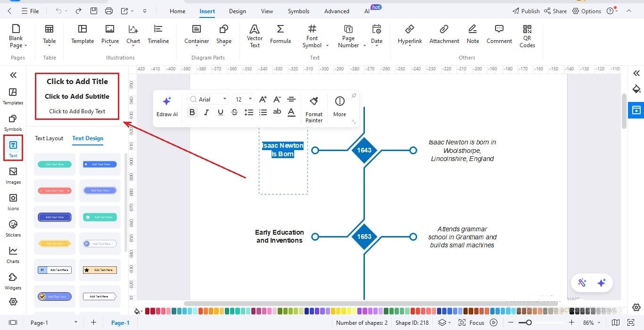Toggle bold formatting

point(192,112)
